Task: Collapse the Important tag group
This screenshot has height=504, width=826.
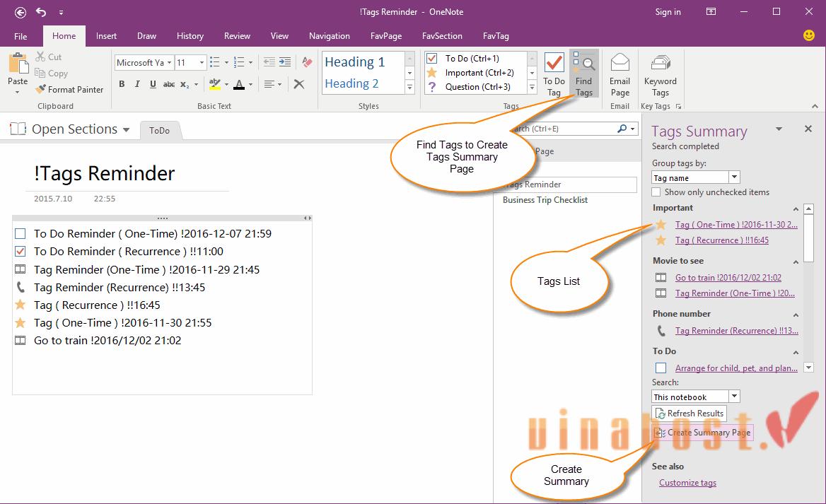Action: click(x=796, y=209)
